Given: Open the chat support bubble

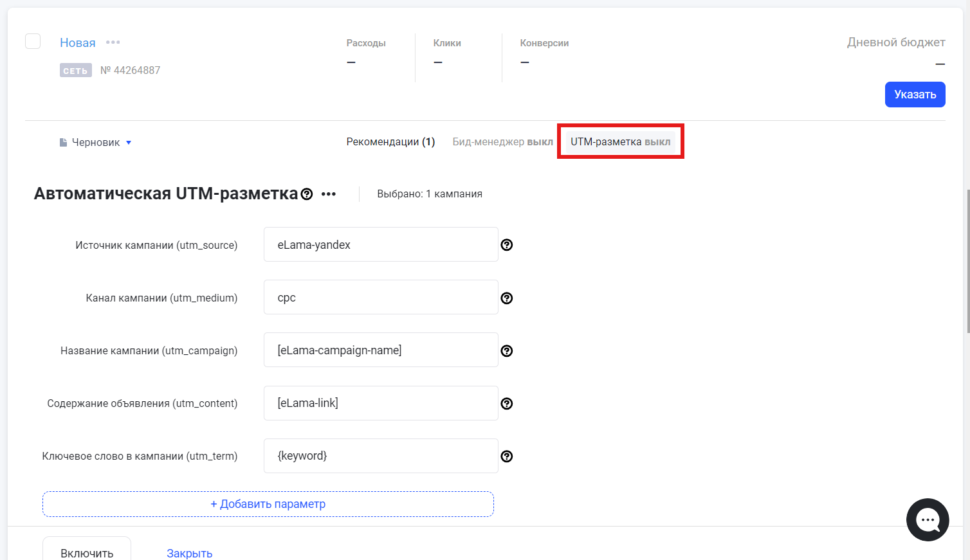Looking at the screenshot, I should click(x=928, y=519).
